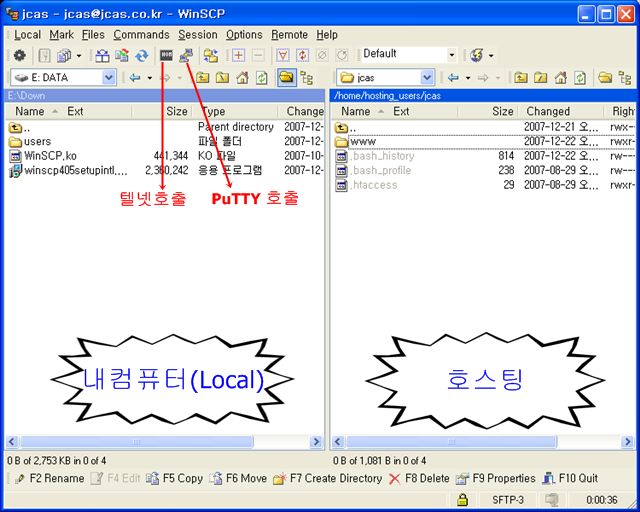Image resolution: width=640 pixels, height=512 pixels.
Task: Go to local home directory icon
Action: coord(242,78)
